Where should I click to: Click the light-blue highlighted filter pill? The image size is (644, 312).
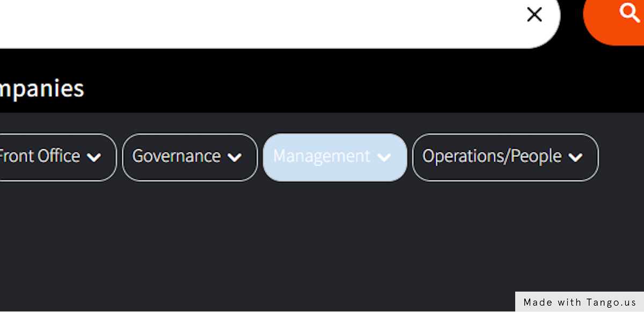[335, 157]
